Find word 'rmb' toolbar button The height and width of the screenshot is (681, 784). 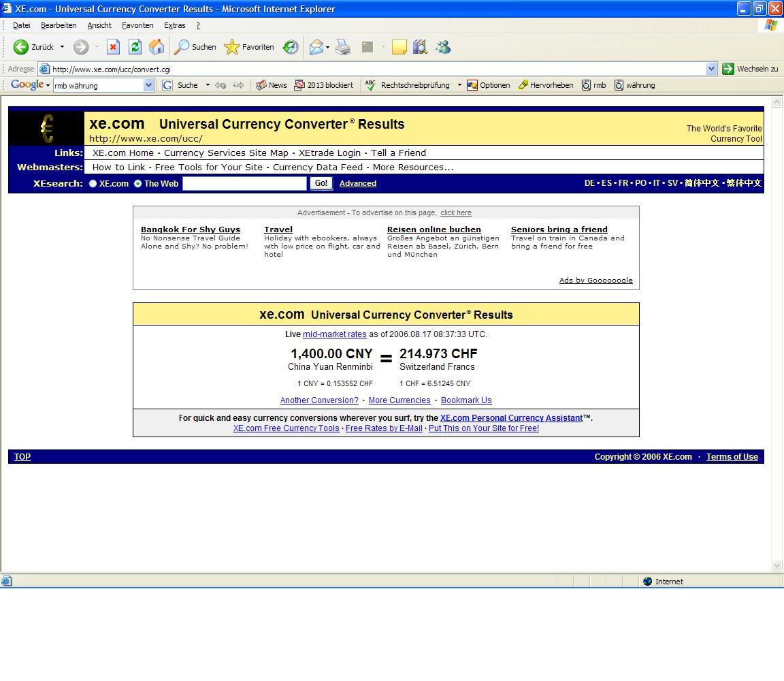tap(594, 85)
